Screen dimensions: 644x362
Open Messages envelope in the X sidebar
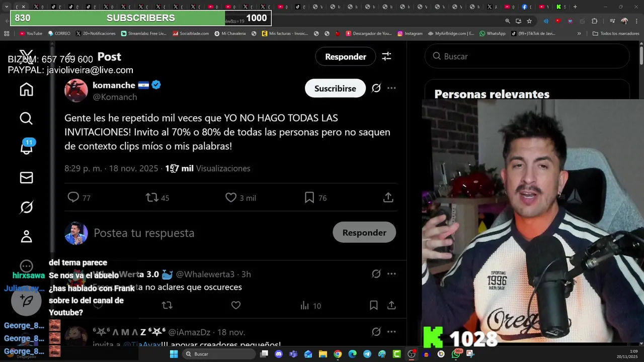(26, 177)
